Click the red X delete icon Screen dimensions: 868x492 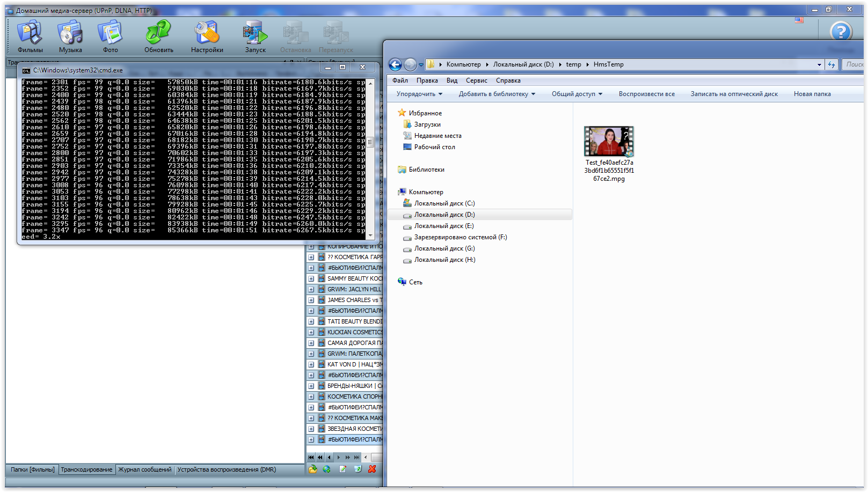(372, 469)
